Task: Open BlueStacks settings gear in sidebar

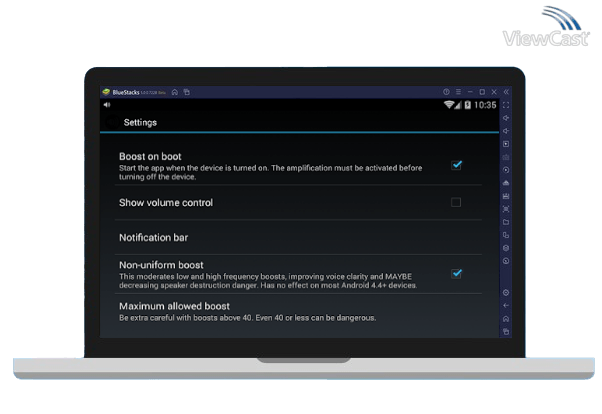Action: 506,293
